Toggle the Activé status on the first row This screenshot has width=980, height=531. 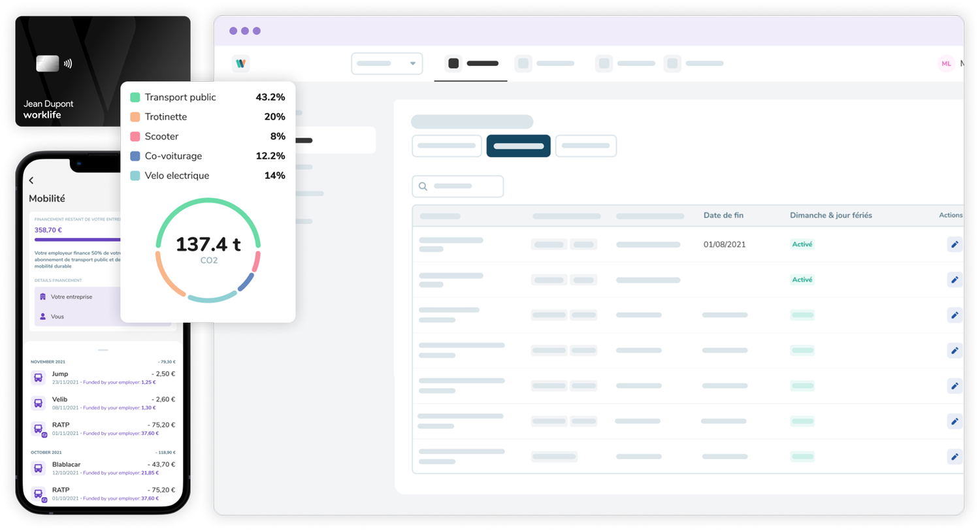pos(802,244)
